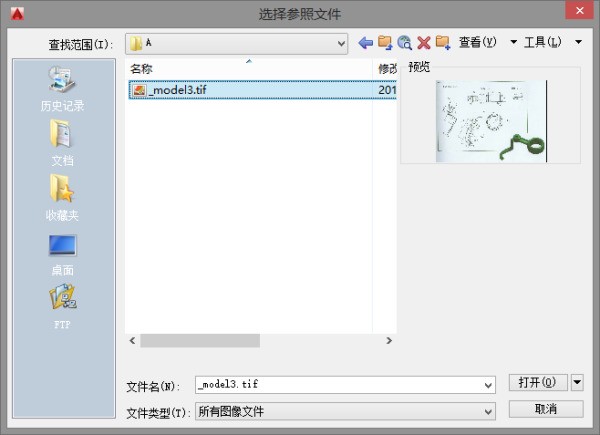Expand the look-in folder dropdown
The width and height of the screenshot is (600, 435).
pyautogui.click(x=341, y=43)
